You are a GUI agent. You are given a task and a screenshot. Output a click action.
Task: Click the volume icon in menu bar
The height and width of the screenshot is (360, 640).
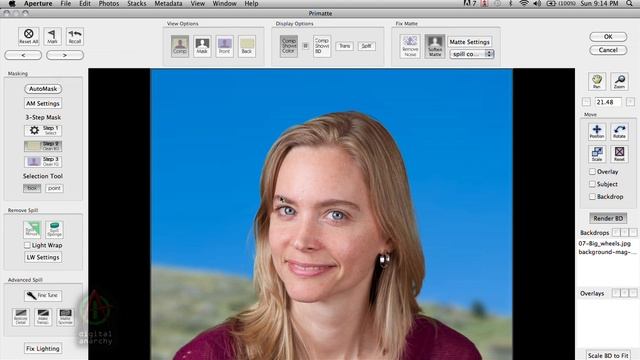click(537, 4)
